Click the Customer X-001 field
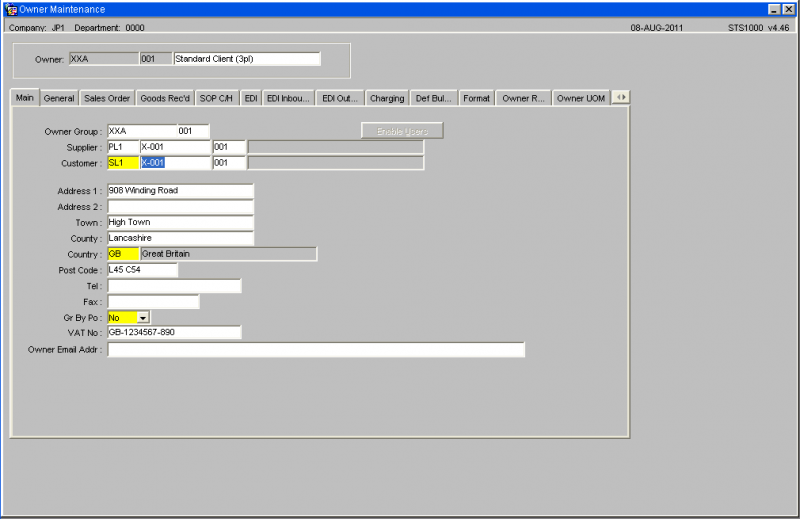Image resolution: width=800 pixels, height=519 pixels. click(176, 163)
